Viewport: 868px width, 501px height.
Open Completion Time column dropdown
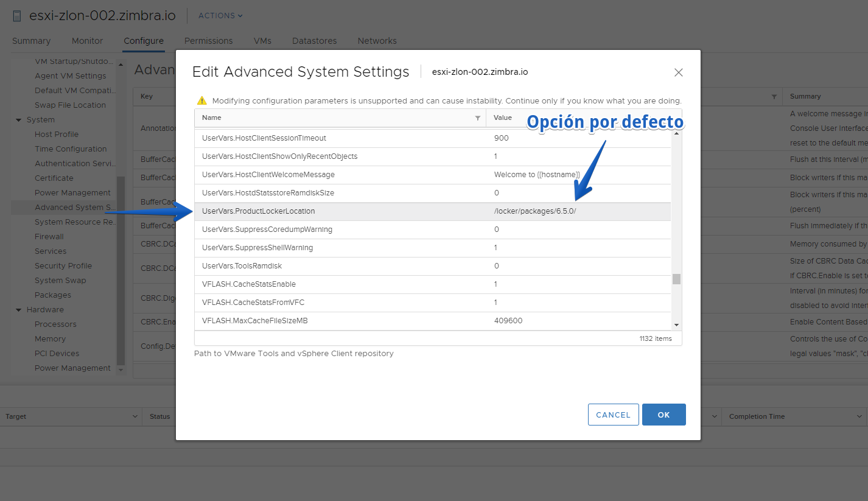coord(859,416)
